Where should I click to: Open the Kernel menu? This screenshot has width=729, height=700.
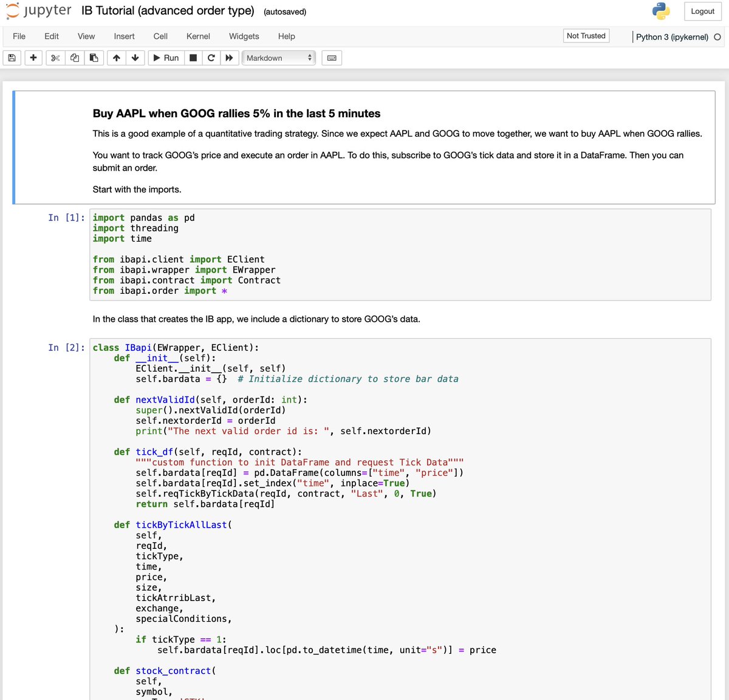click(198, 36)
